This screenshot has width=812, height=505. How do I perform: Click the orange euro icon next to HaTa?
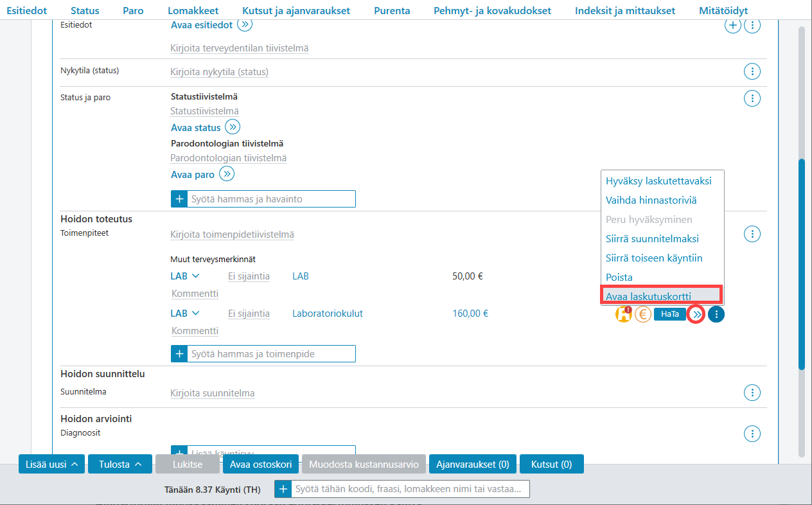tap(643, 314)
